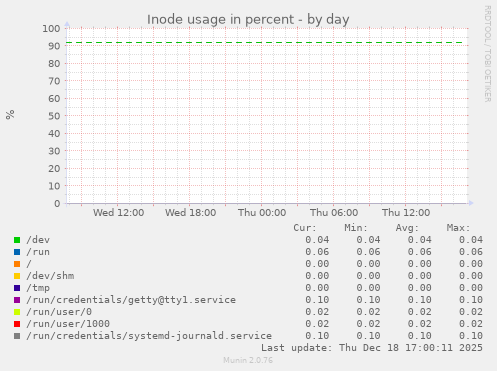Click the Max value for systemd-journald.service
This screenshot has width=497, height=371.
[x=471, y=336]
